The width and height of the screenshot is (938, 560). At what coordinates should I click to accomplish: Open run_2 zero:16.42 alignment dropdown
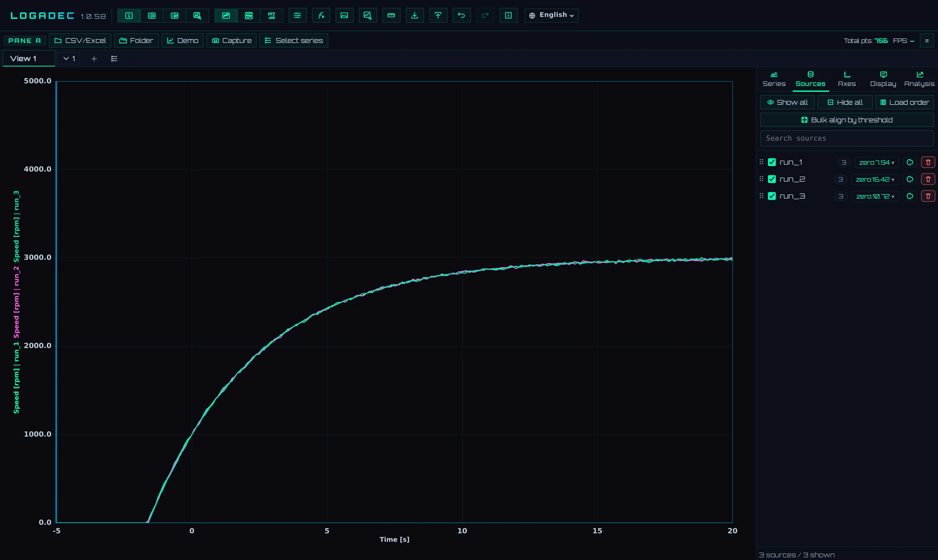tap(875, 180)
